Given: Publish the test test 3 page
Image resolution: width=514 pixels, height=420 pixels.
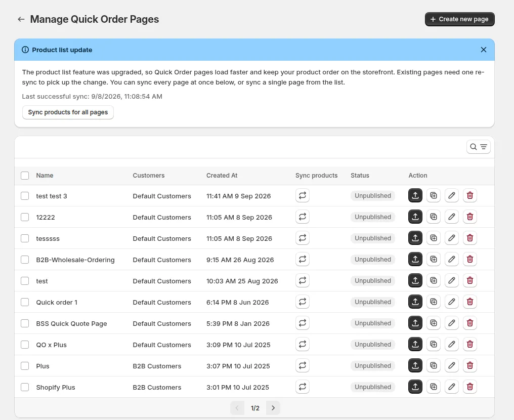Looking at the screenshot, I should point(415,196).
